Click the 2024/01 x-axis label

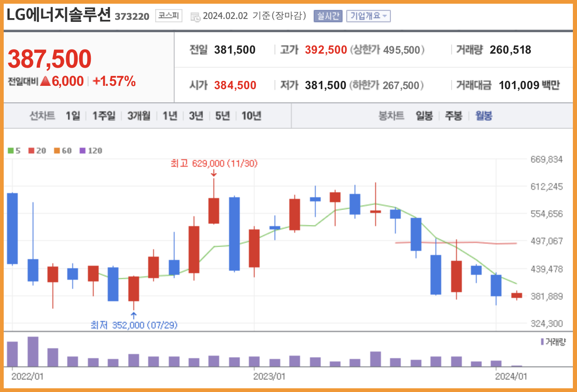pyautogui.click(x=511, y=376)
